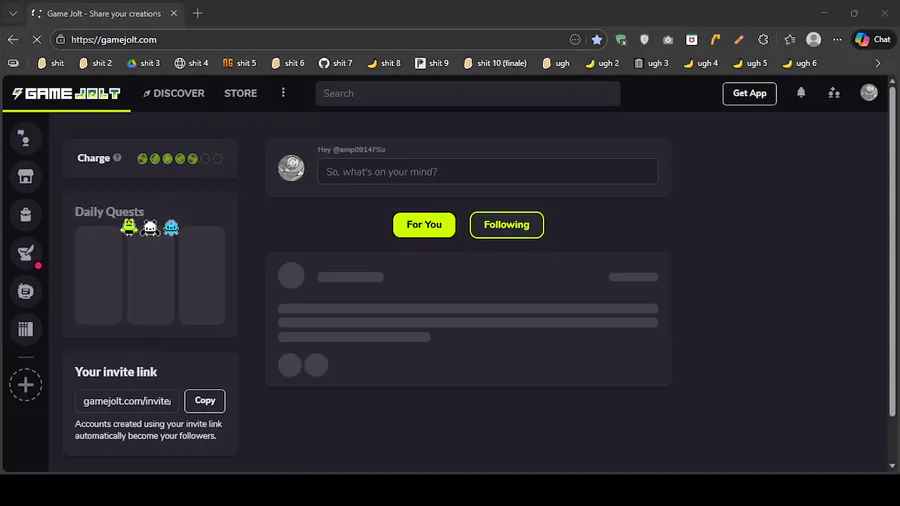Open the browser profile icon
900x506 pixels.
813,40
